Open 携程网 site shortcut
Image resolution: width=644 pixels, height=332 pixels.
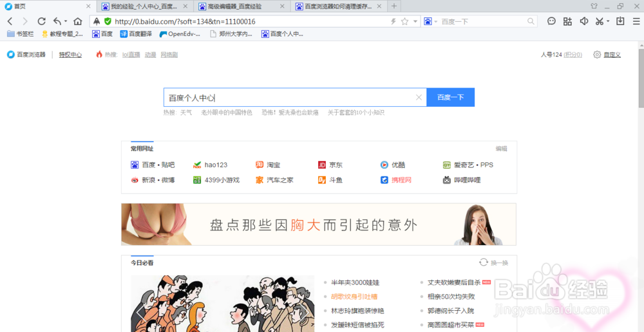click(x=396, y=180)
